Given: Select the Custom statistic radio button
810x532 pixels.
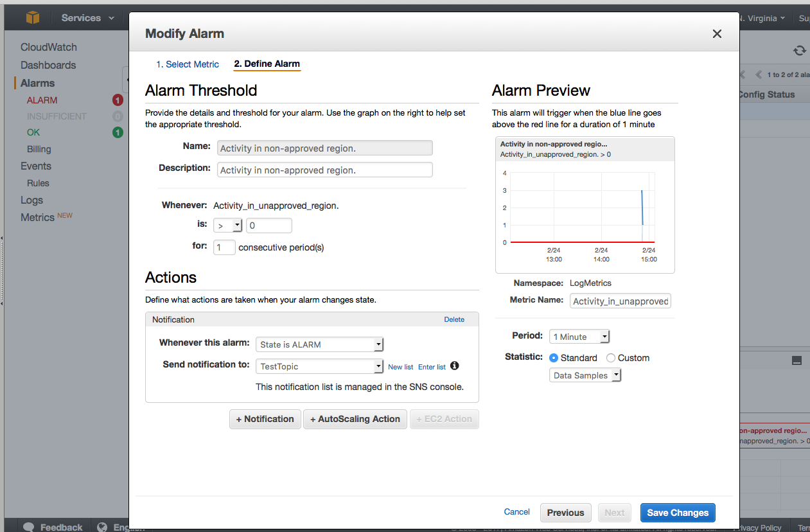Looking at the screenshot, I should tap(611, 358).
